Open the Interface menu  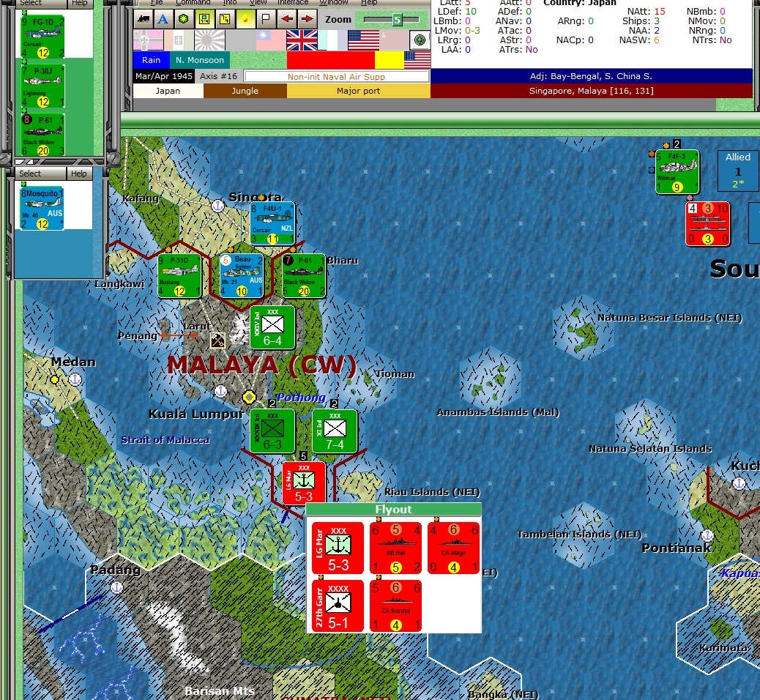[293, 2]
